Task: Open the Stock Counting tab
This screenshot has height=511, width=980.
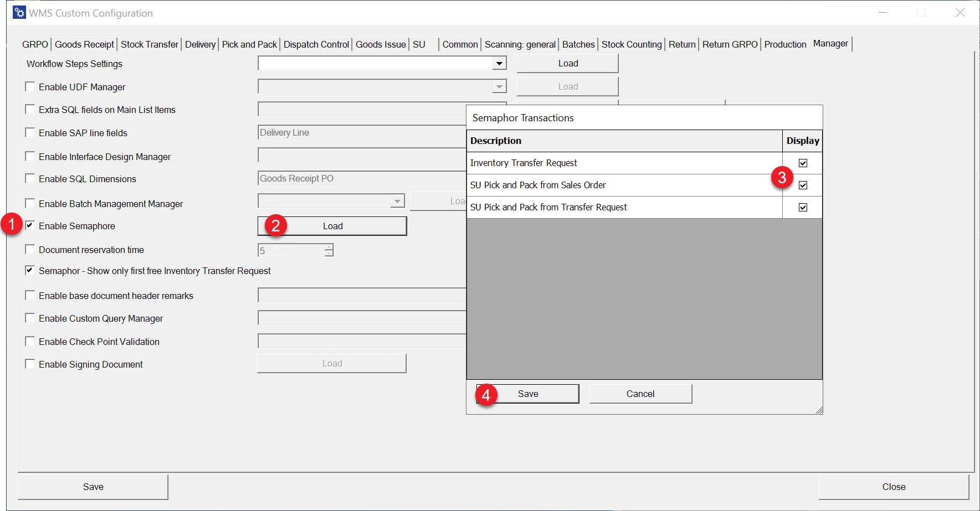Action: (x=632, y=44)
